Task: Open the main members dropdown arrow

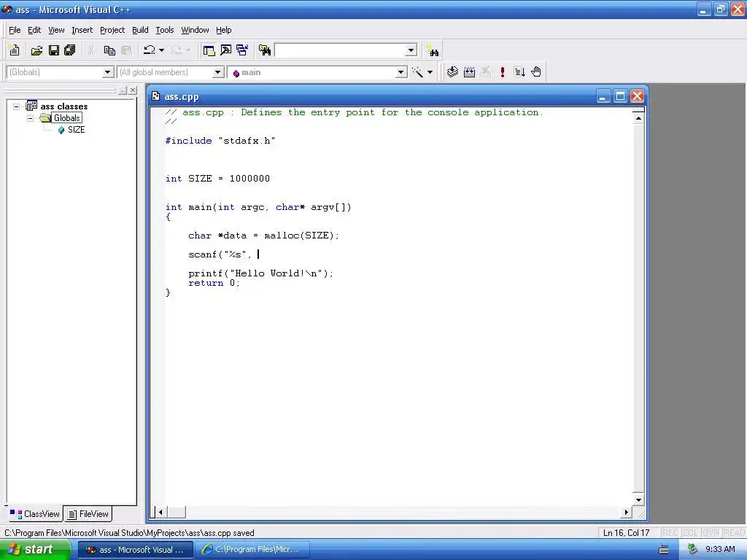Action: 402,72
